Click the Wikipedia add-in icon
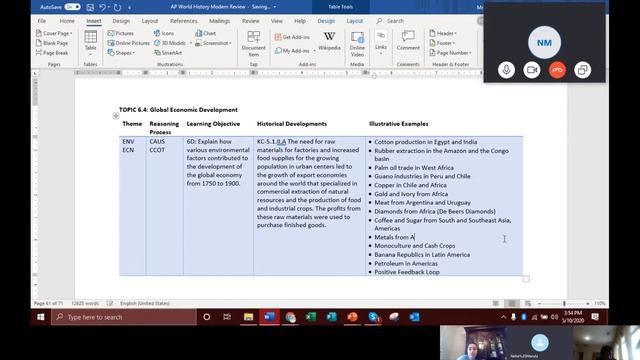Viewport: 640px width, 360px height. click(x=329, y=41)
